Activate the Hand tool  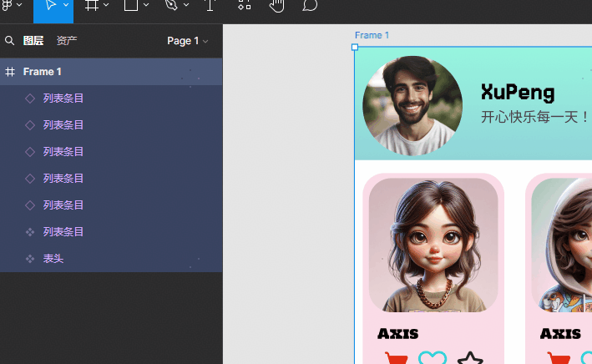coord(276,6)
